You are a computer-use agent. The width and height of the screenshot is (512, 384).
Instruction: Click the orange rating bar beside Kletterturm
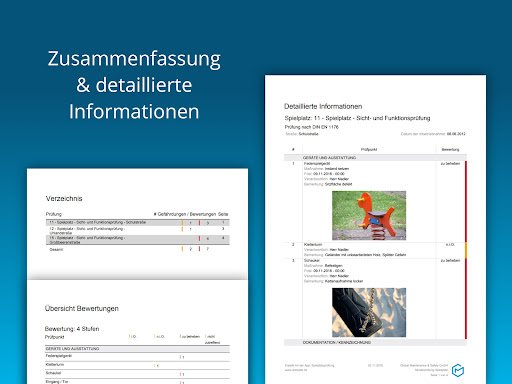(466, 250)
